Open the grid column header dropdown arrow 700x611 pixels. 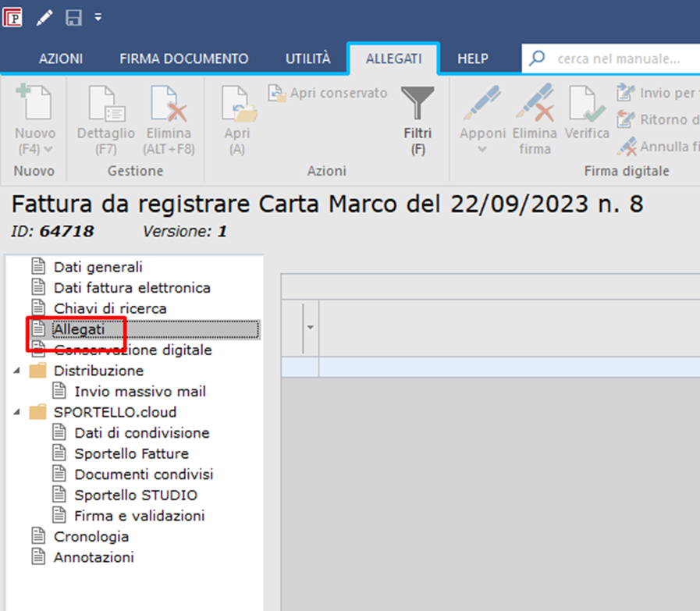[310, 327]
